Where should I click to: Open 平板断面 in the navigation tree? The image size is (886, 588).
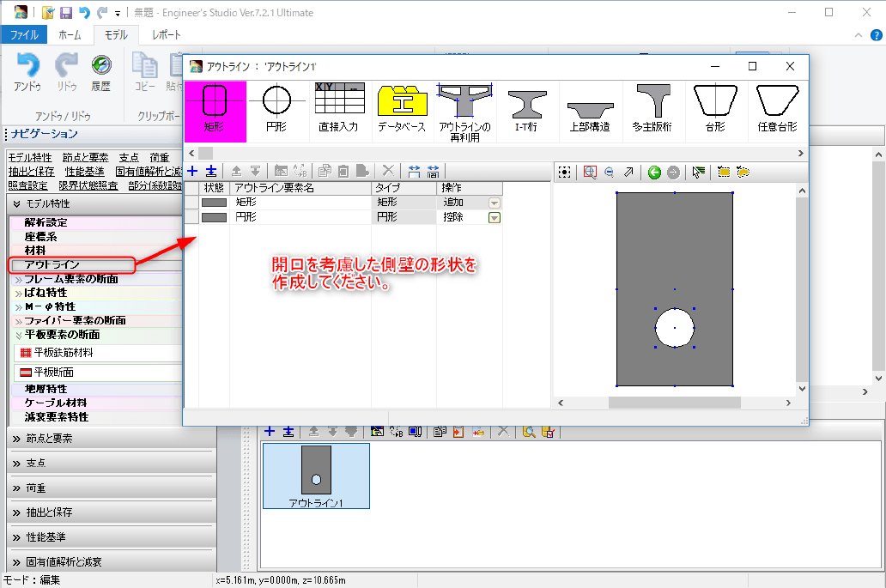coord(54,373)
